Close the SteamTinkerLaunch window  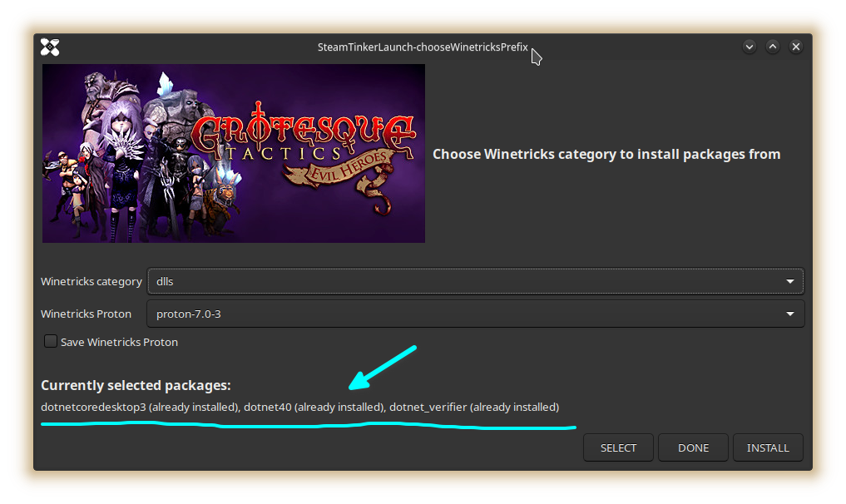pos(796,47)
